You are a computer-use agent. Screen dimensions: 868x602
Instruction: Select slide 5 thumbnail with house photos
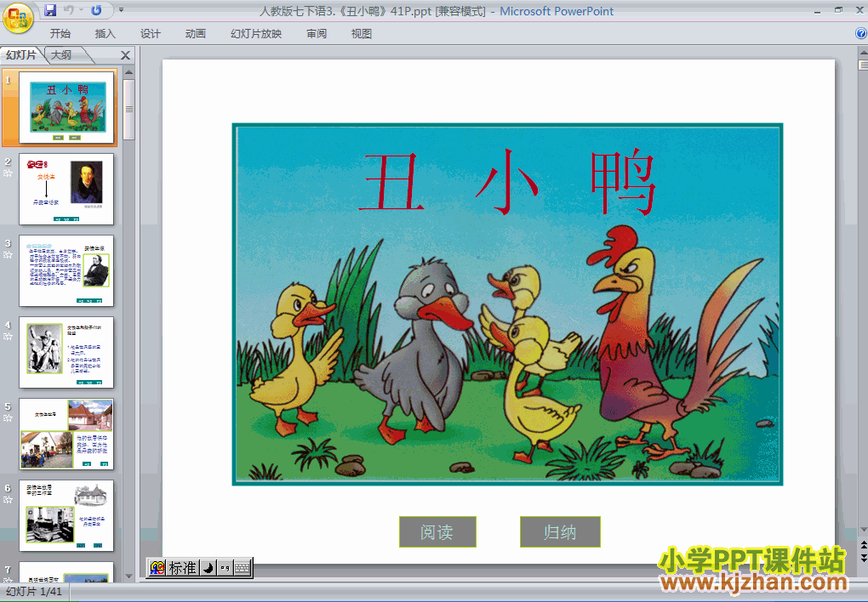coord(66,434)
